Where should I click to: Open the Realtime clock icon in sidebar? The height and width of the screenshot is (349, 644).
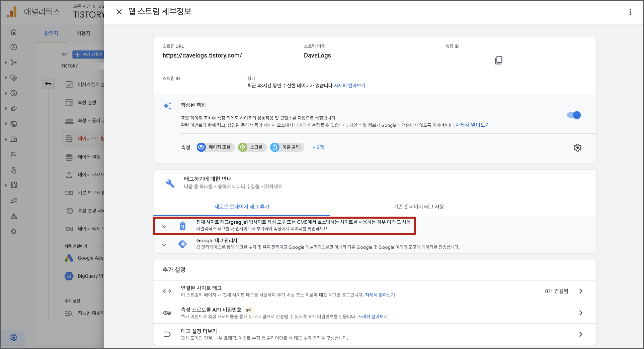(14, 47)
